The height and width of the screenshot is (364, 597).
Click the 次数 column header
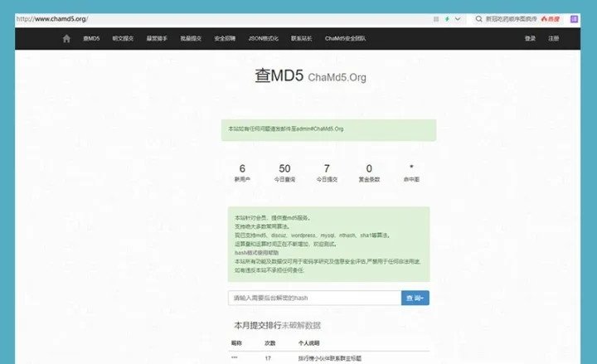pyautogui.click(x=269, y=343)
